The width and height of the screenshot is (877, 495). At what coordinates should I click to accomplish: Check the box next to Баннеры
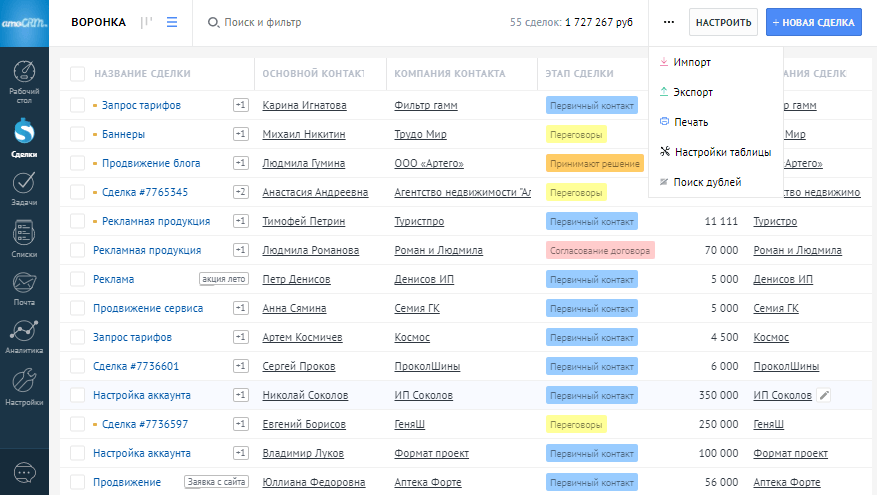77,134
